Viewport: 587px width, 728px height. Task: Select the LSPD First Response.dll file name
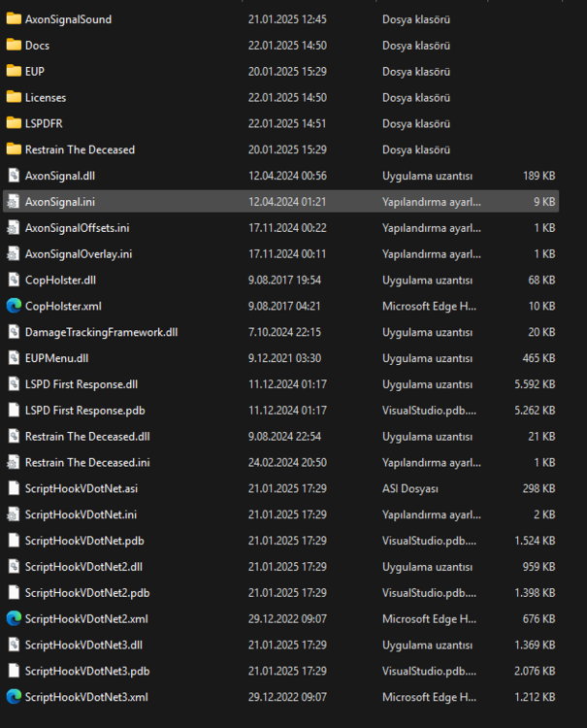click(x=82, y=384)
